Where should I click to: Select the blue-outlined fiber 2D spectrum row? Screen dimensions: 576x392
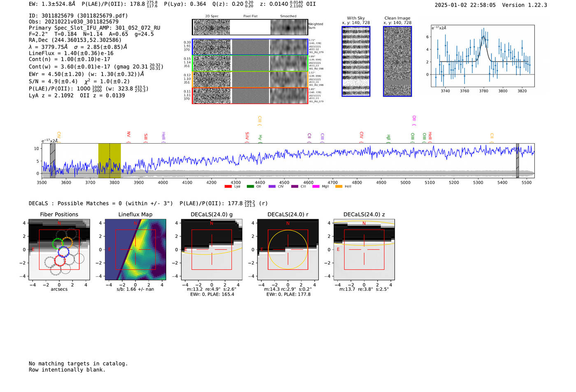tap(250, 47)
